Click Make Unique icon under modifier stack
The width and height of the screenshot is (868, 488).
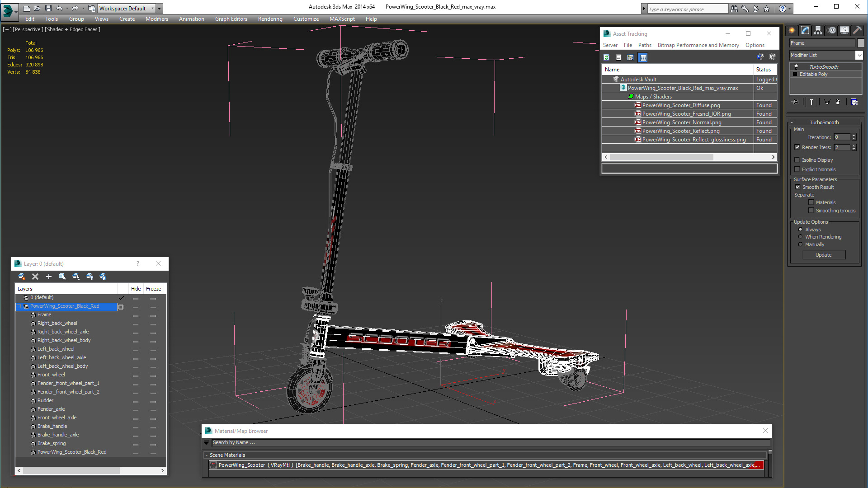[827, 102]
